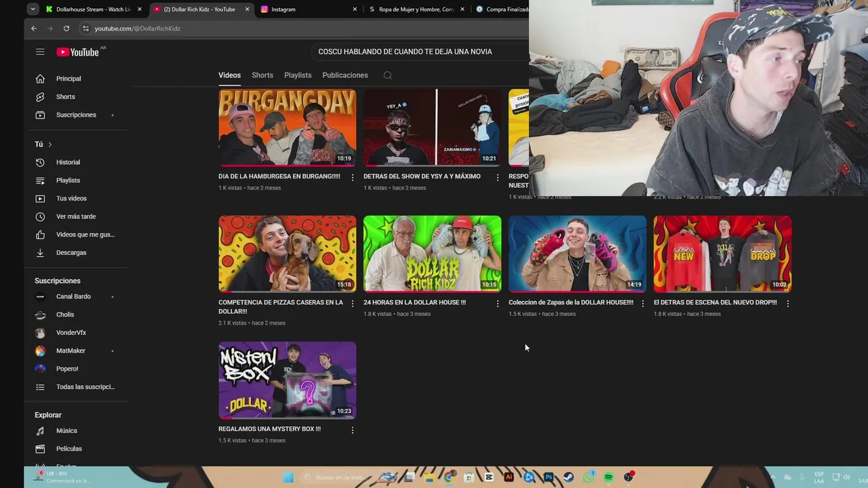Image resolution: width=868 pixels, height=488 pixels.
Task: Click the channel search magnifier icon
Action: [388, 75]
